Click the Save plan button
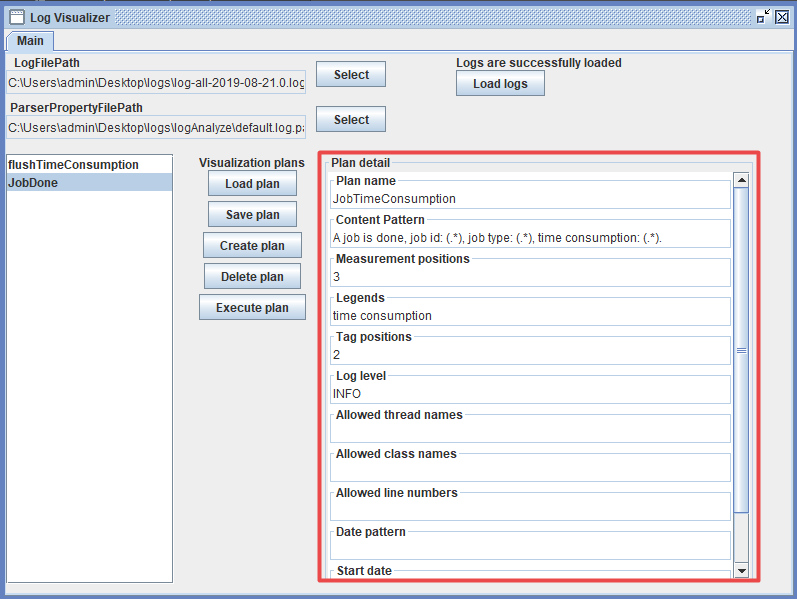This screenshot has width=797, height=599. click(252, 215)
